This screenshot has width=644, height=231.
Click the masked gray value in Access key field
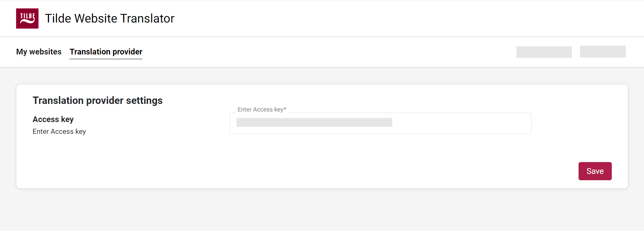click(314, 122)
